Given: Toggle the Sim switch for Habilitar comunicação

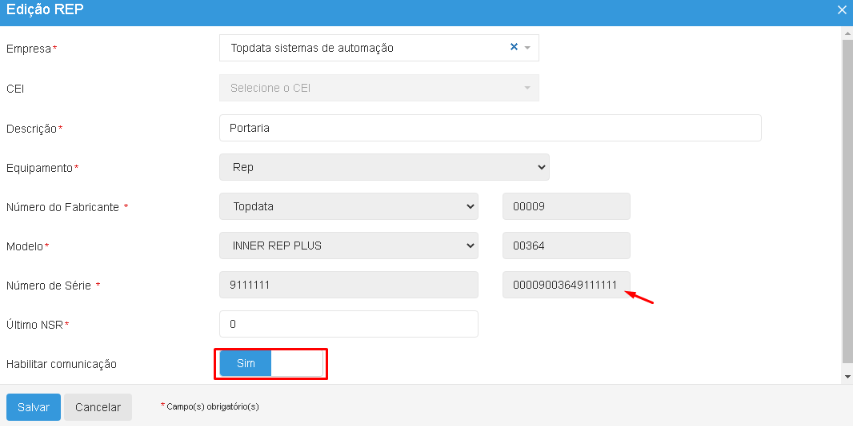Looking at the screenshot, I should [x=245, y=363].
